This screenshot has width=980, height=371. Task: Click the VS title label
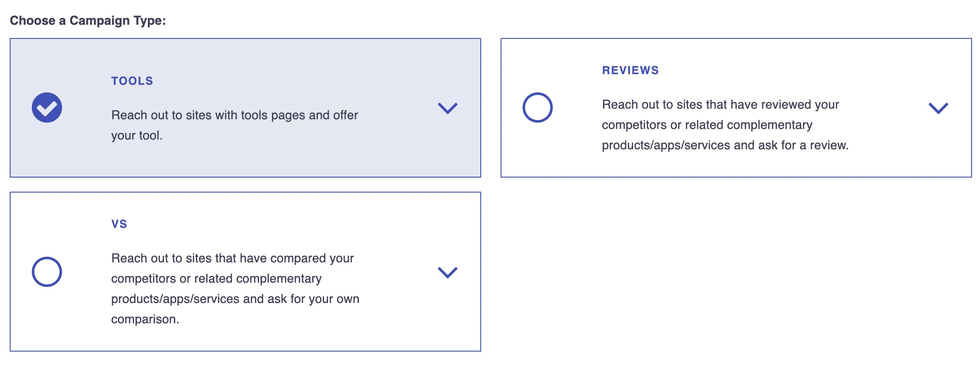point(119,224)
